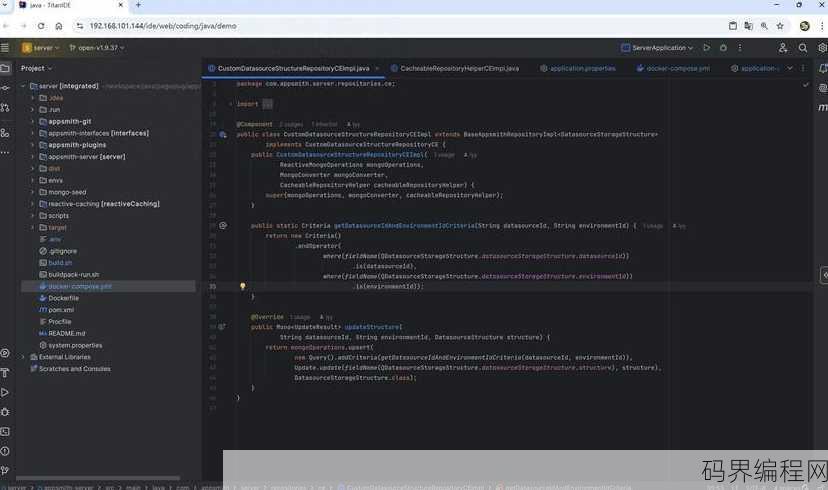Open the Maven tool window
The height and width of the screenshot is (490, 828).
[823, 107]
